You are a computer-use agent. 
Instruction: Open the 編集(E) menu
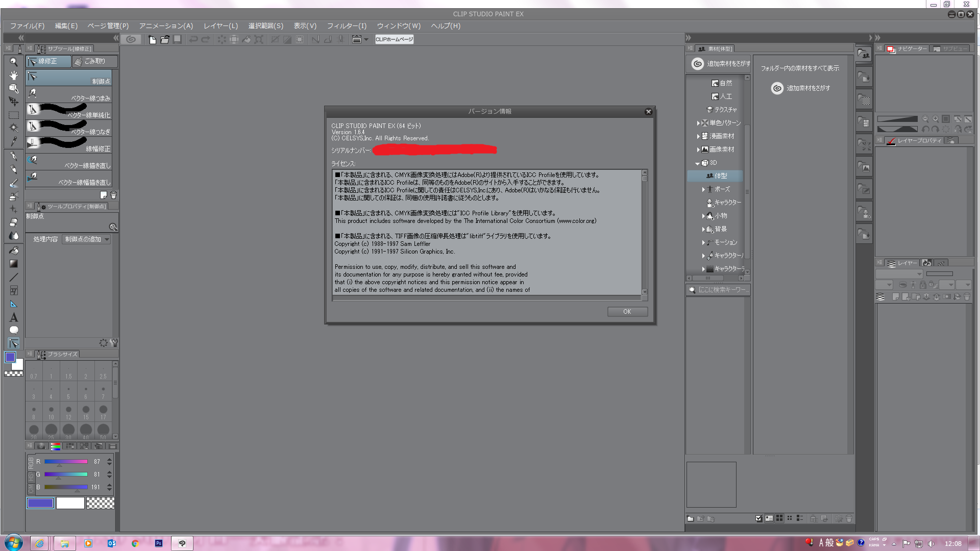66,26
